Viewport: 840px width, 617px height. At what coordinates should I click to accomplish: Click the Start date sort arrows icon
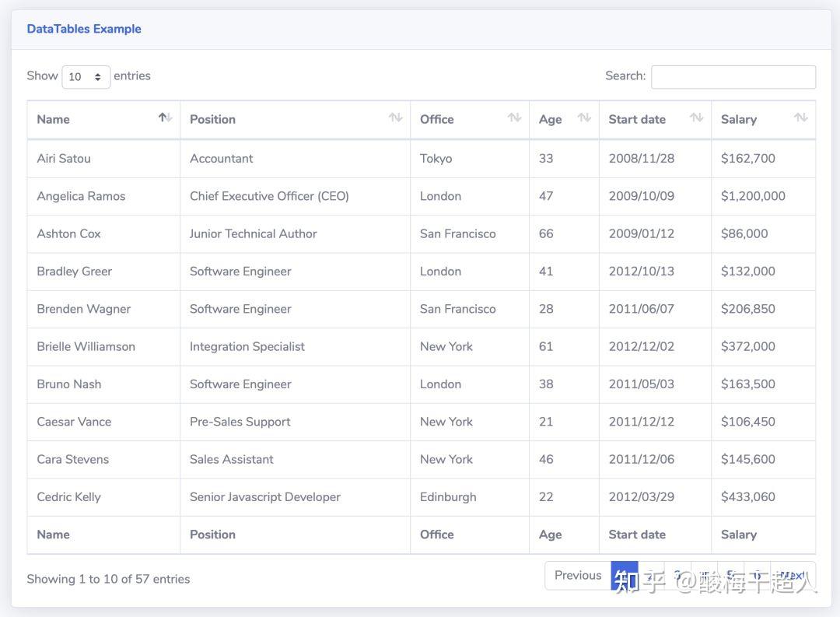696,118
